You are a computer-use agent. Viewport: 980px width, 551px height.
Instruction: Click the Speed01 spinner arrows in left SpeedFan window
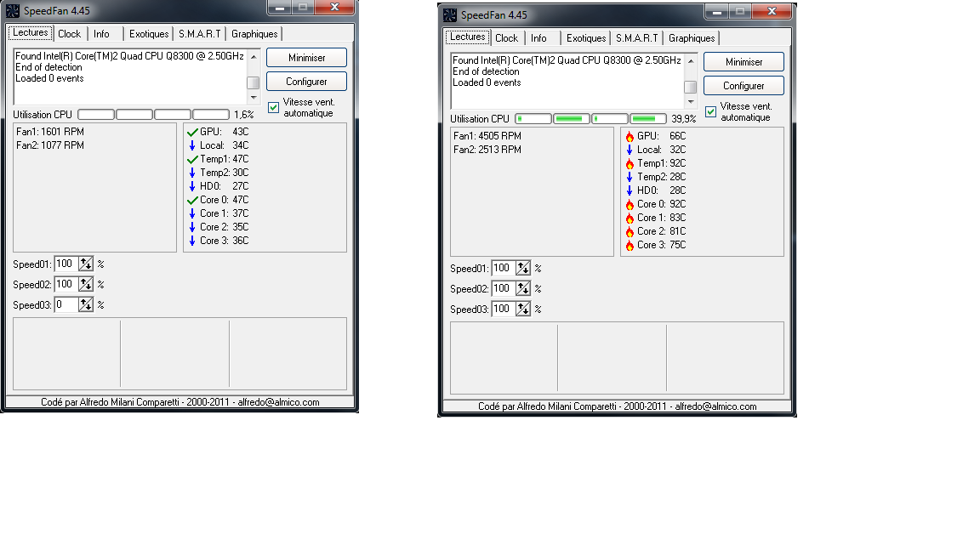86,264
